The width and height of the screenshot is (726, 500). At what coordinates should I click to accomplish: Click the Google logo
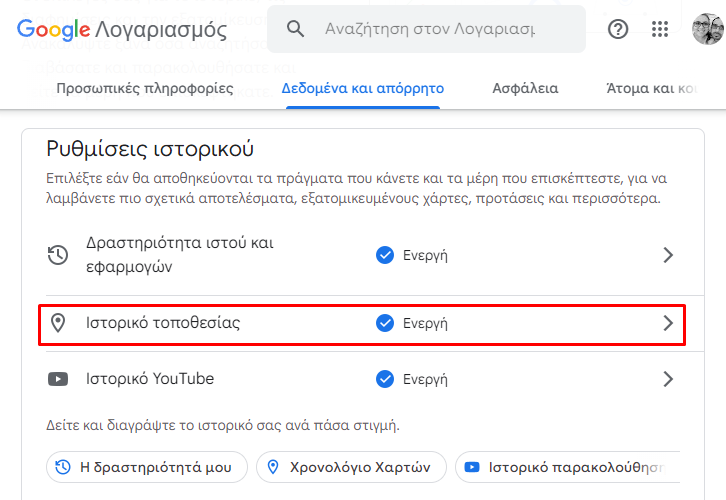click(x=53, y=30)
